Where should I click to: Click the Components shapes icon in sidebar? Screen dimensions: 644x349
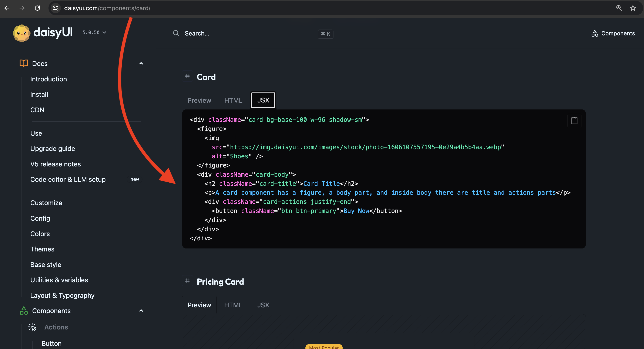tap(24, 311)
